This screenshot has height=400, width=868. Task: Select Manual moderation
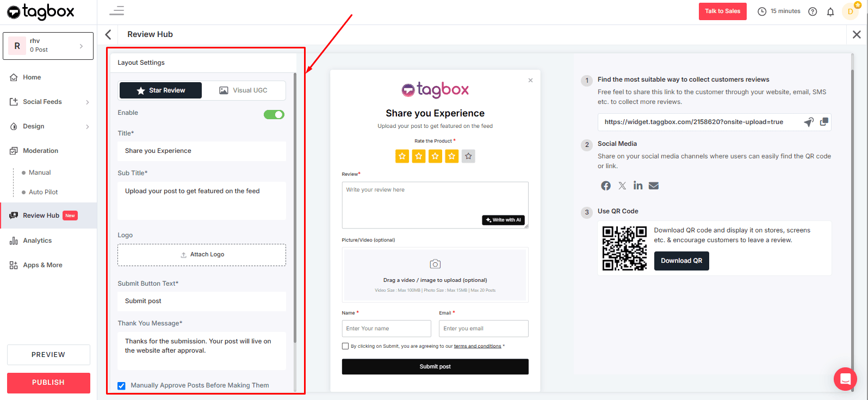40,173
